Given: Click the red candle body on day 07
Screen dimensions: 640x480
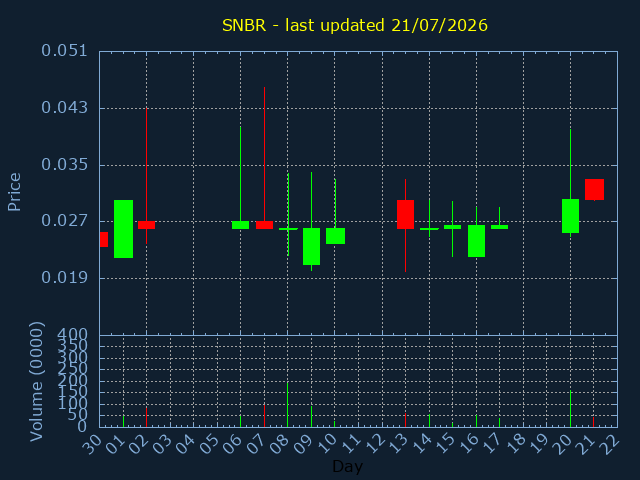Looking at the screenshot, I should click(x=264, y=225).
